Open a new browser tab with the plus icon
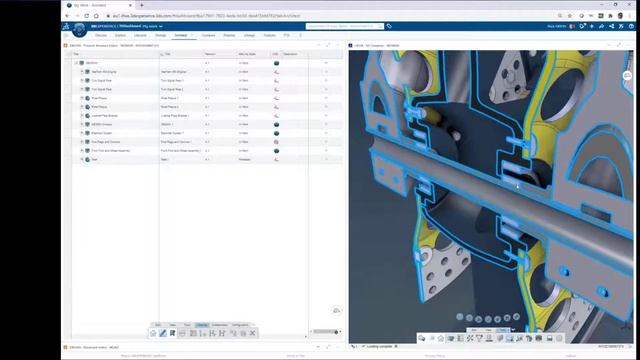The width and height of the screenshot is (640, 360). click(x=142, y=5)
